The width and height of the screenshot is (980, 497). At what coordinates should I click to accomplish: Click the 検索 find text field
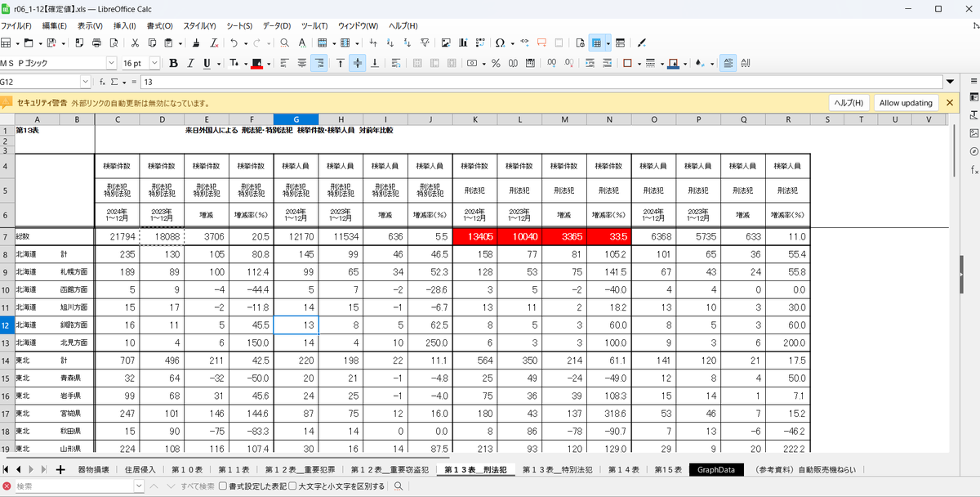(x=73, y=486)
